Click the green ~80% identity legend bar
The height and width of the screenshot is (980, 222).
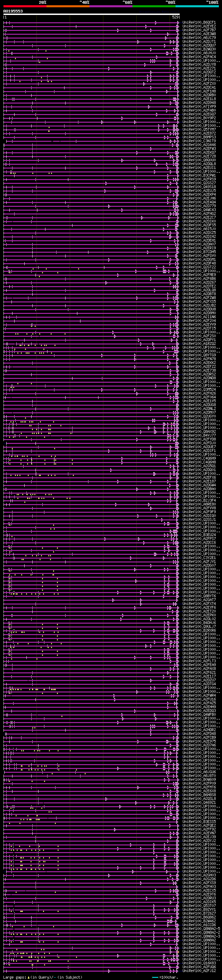[x=154, y=6]
